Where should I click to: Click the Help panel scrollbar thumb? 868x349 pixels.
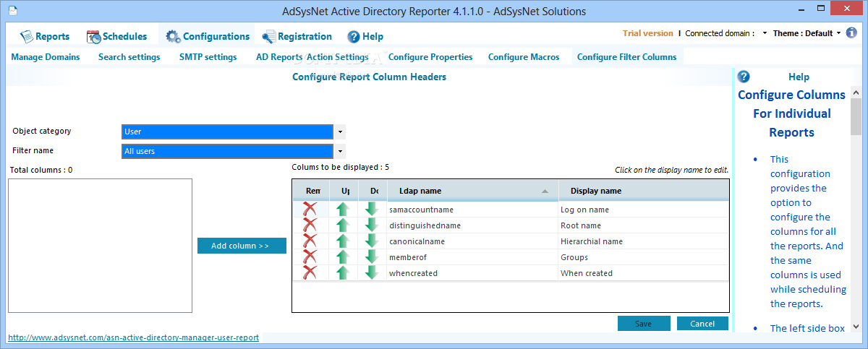(856, 117)
